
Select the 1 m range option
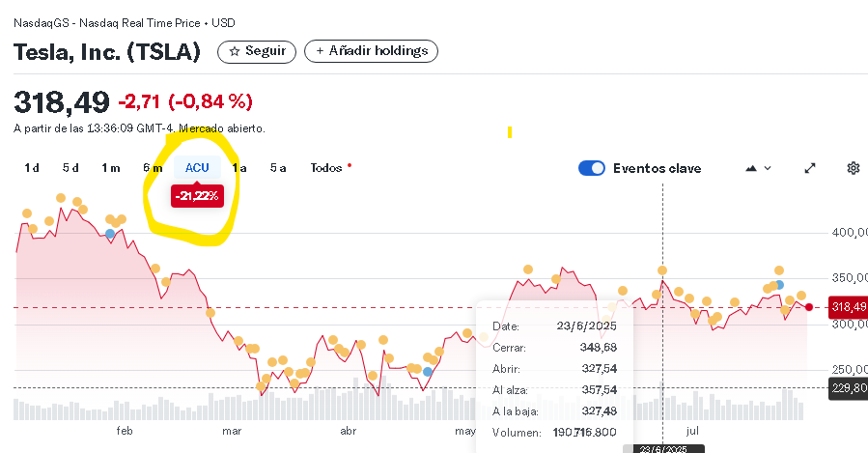[x=111, y=168]
